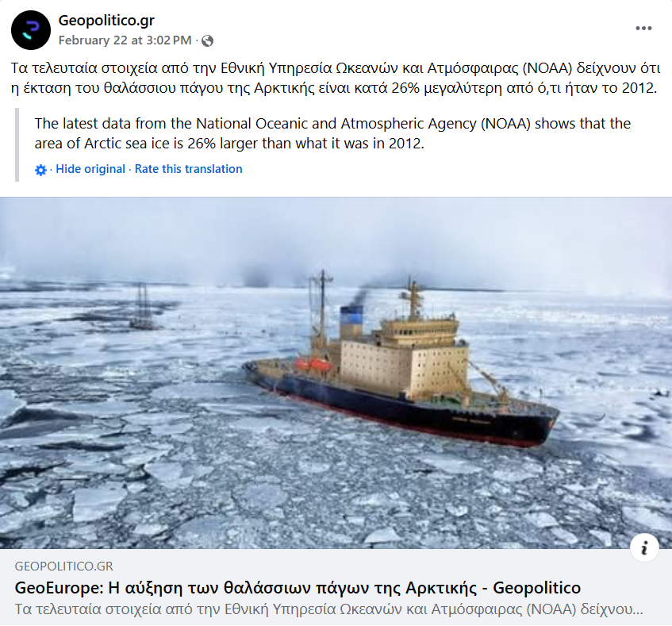Open the GeoEurope article headline link
The image size is (672, 626).
click(298, 588)
